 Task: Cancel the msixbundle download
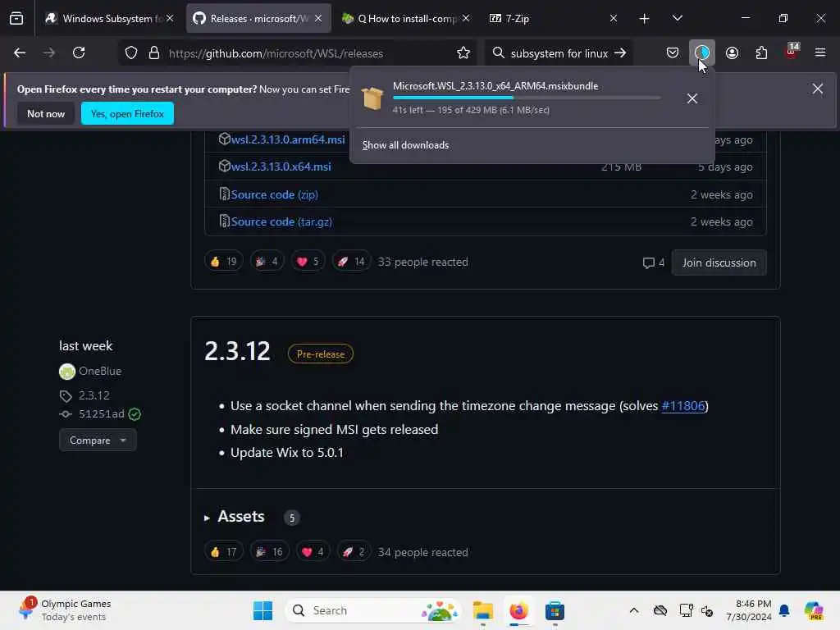tap(692, 98)
